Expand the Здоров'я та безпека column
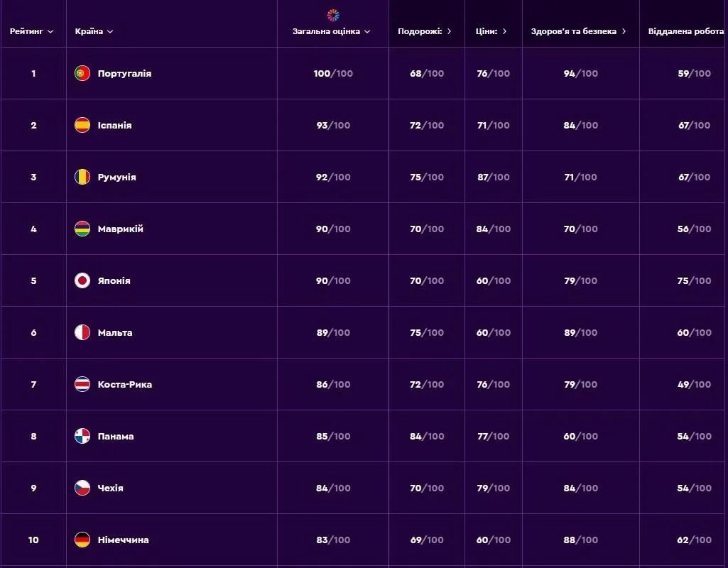 coord(624,31)
